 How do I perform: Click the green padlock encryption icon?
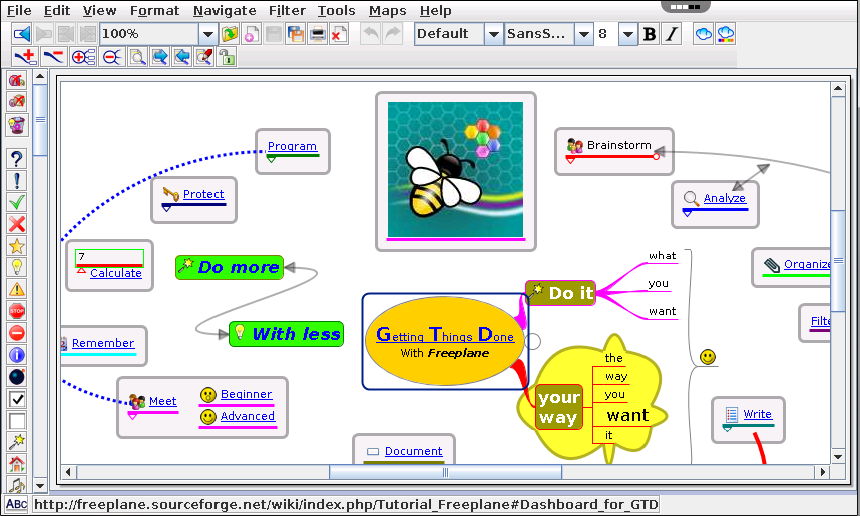point(226,56)
